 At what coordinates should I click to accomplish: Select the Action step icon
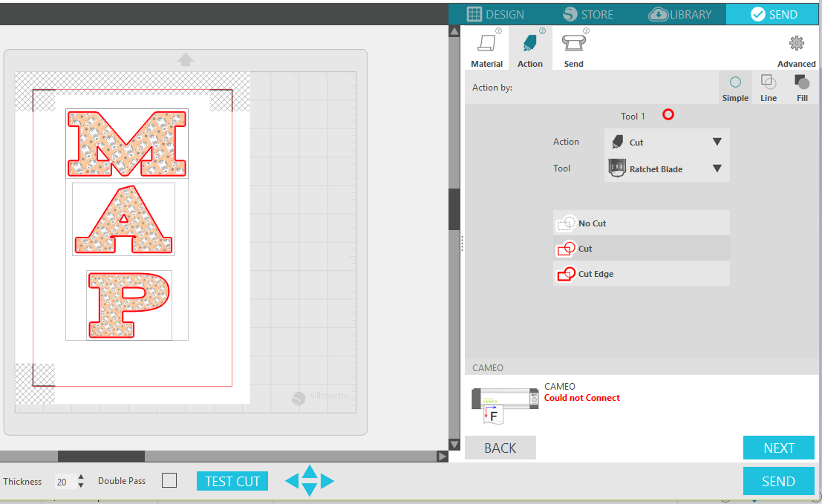pos(529,48)
